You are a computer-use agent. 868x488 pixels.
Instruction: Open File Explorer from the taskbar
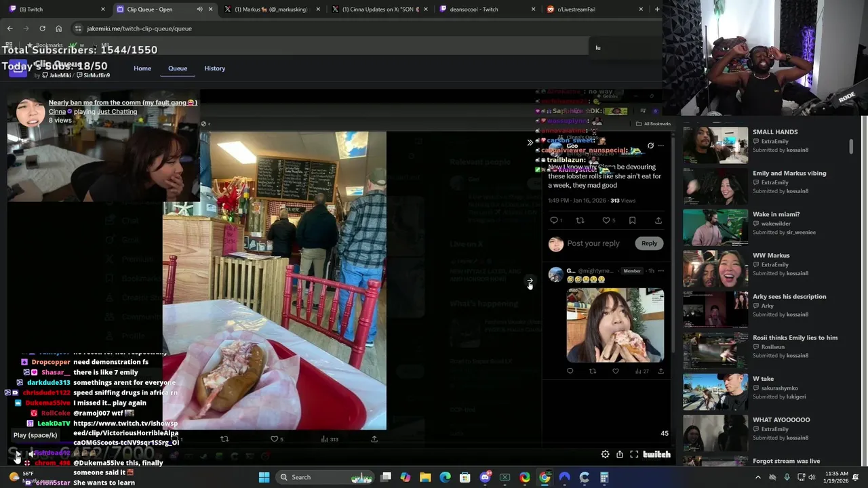tap(425, 477)
